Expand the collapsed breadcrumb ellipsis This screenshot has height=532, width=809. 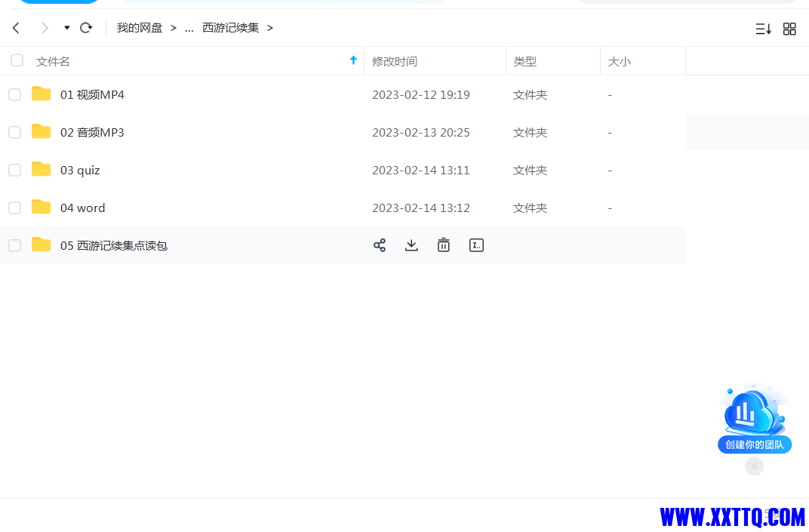coord(189,29)
